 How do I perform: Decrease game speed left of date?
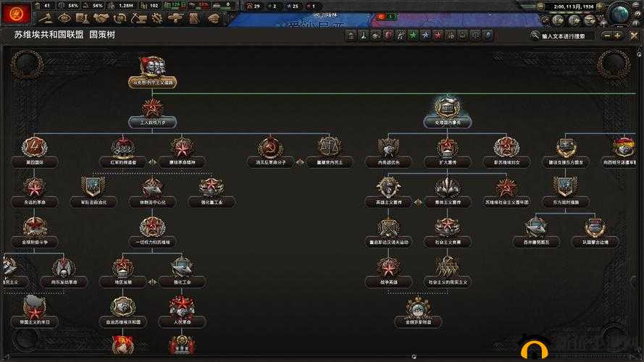tap(541, 7)
